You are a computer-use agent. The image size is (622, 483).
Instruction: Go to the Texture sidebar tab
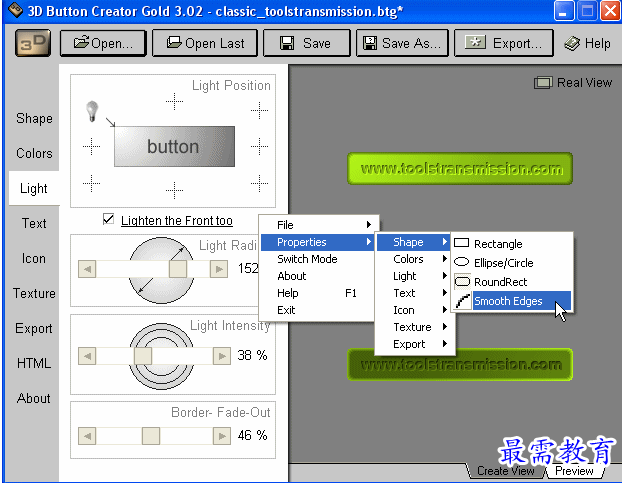[x=34, y=293]
